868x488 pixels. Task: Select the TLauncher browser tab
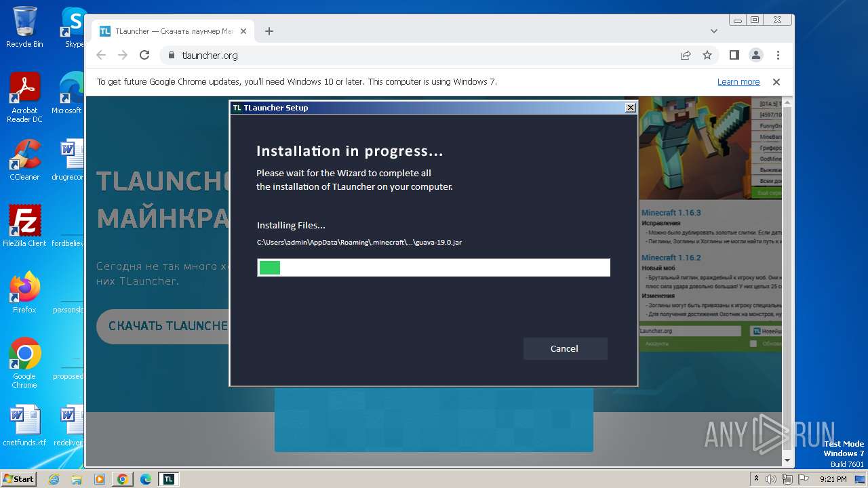click(x=173, y=31)
